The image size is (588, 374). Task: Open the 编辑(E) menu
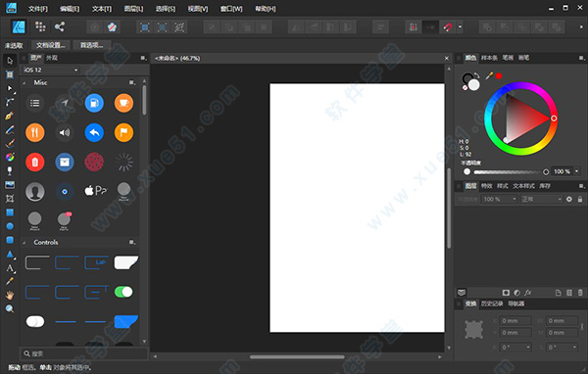(70, 9)
